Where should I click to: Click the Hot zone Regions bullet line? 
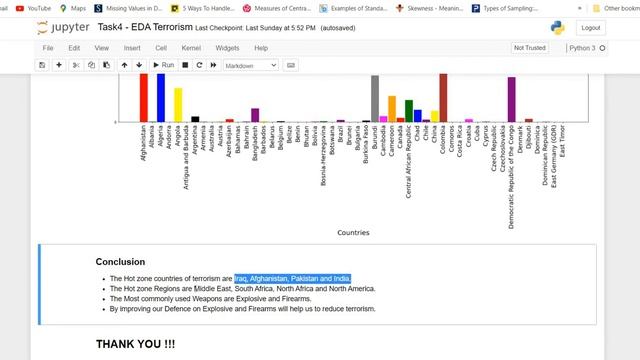pyautogui.click(x=242, y=289)
